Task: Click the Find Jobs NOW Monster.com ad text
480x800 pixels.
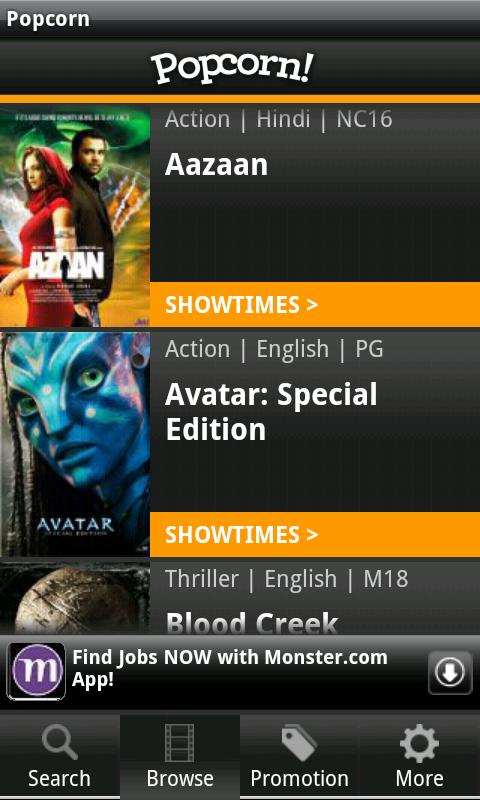Action: pyautogui.click(x=230, y=668)
